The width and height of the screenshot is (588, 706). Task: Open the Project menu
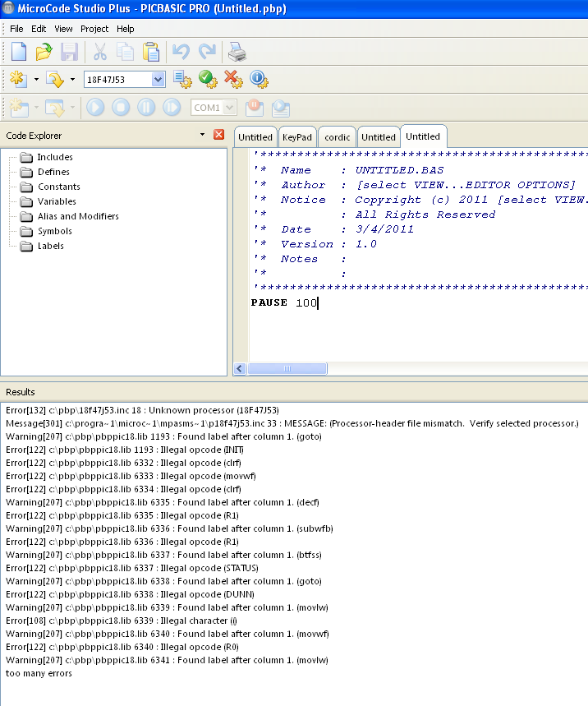click(94, 29)
